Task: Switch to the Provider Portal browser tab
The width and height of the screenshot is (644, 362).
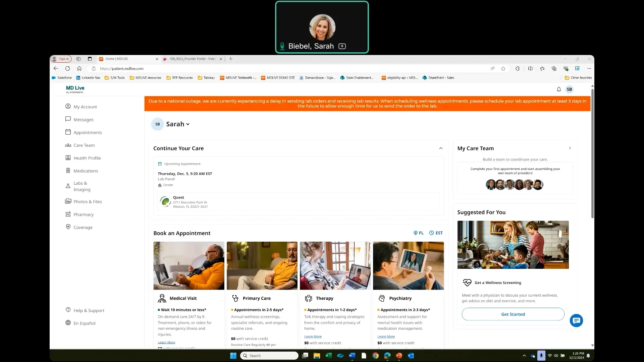Action: tap(193, 59)
